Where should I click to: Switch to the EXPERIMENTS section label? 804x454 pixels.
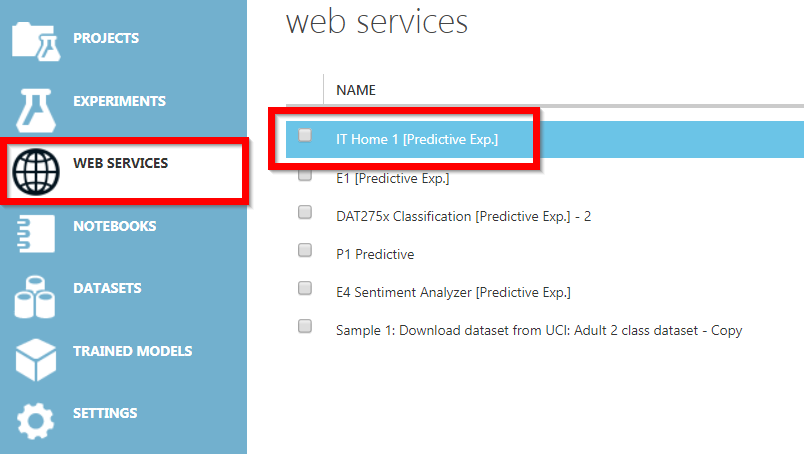(119, 101)
